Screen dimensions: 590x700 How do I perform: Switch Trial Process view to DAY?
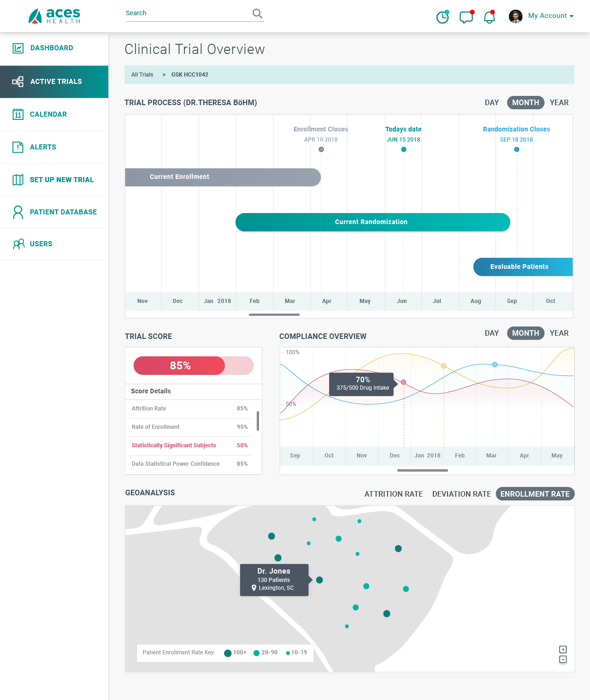[x=491, y=102]
